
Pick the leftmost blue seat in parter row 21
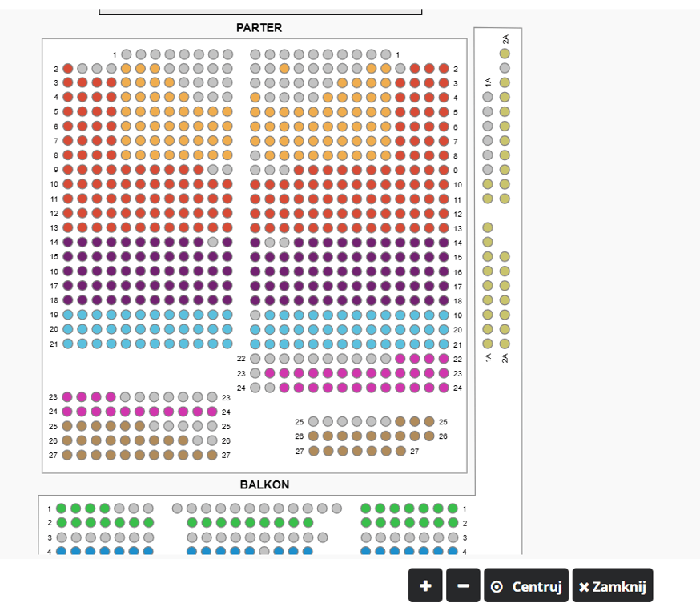pos(68,344)
